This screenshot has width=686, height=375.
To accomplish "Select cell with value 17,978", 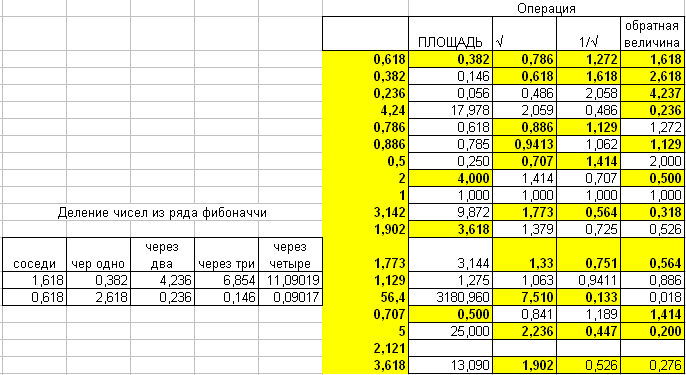I will [x=451, y=110].
